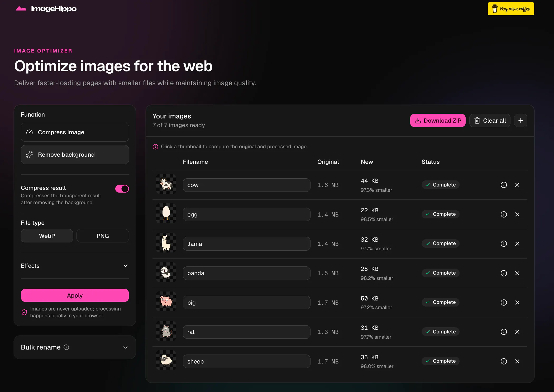
Task: Click the pig's '1.7 MB' original size
Action: click(328, 303)
